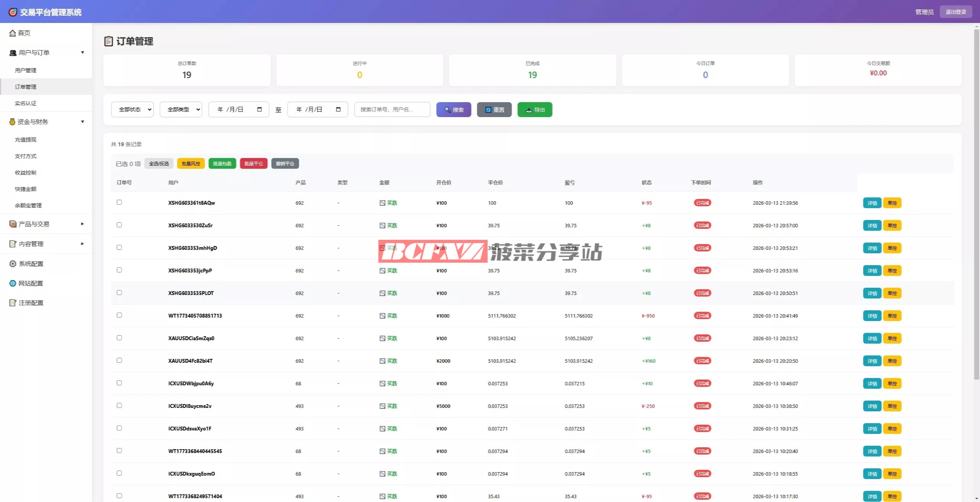The image size is (980, 502).
Task: Click the 产品与交易 box icon
Action: (x=13, y=224)
